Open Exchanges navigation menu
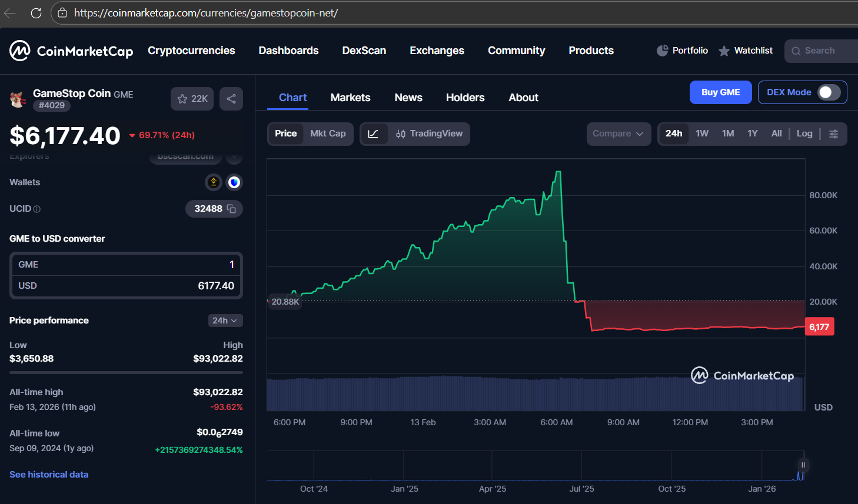This screenshot has height=504, width=858. 437,51
